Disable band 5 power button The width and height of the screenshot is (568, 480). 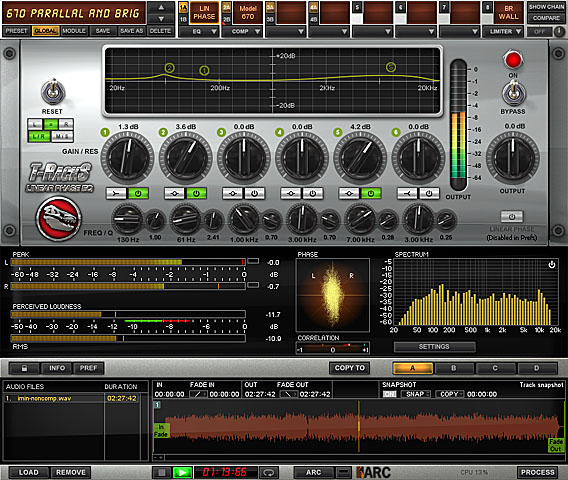coord(371,193)
